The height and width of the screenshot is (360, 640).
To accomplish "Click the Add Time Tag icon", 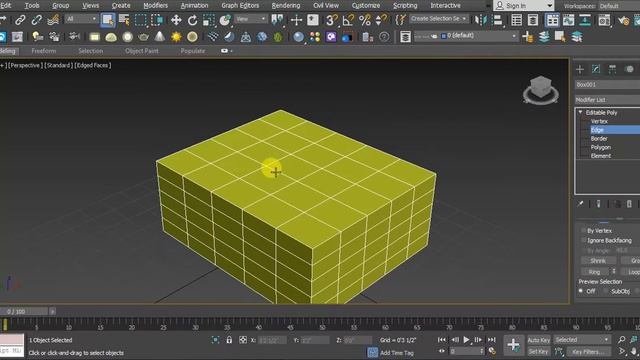I will 372,352.
